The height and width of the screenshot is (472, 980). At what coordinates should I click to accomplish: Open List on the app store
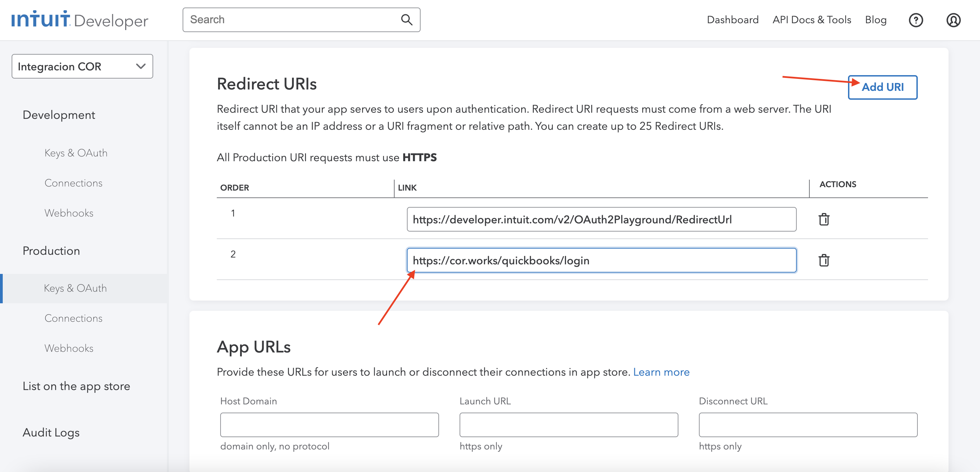coord(76,386)
